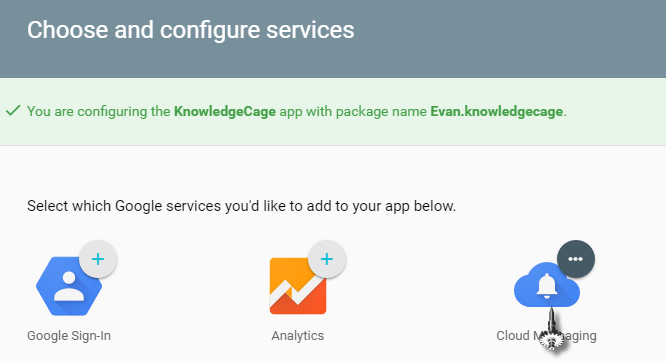Select the Cloud Messaging bell cloud icon
The width and height of the screenshot is (666, 363).
point(547,285)
